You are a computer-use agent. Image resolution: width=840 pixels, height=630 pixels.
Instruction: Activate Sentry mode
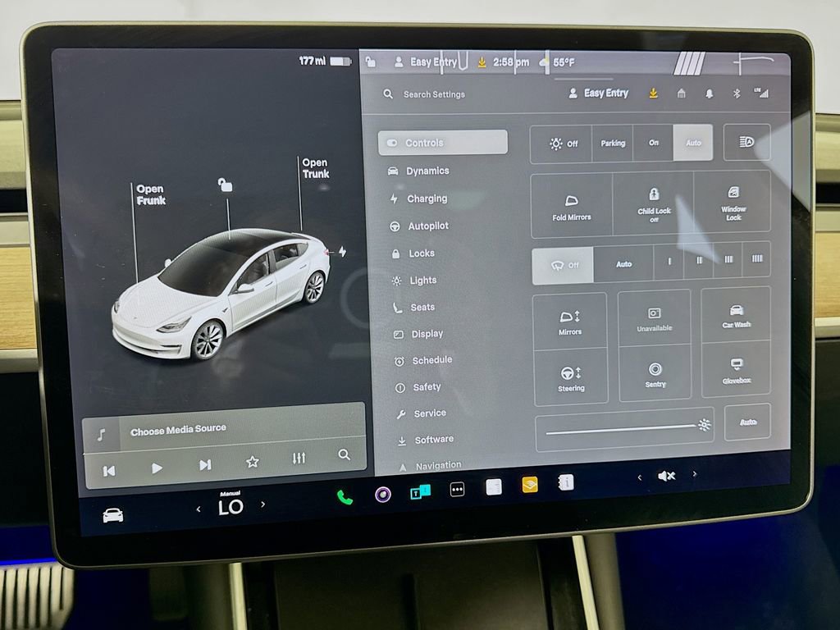(x=654, y=374)
